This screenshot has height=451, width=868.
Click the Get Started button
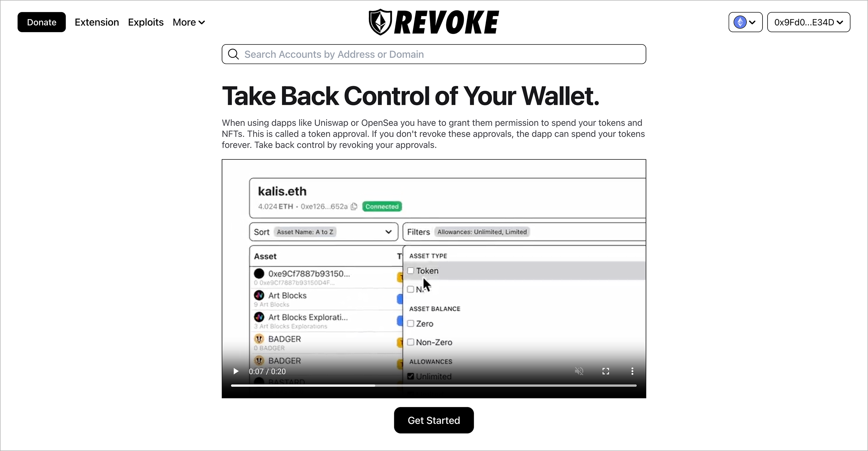coord(433,420)
